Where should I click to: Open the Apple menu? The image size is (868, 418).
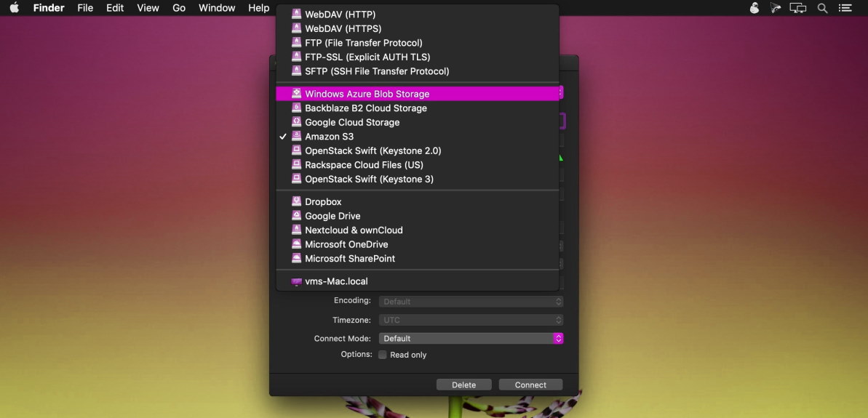click(x=15, y=8)
